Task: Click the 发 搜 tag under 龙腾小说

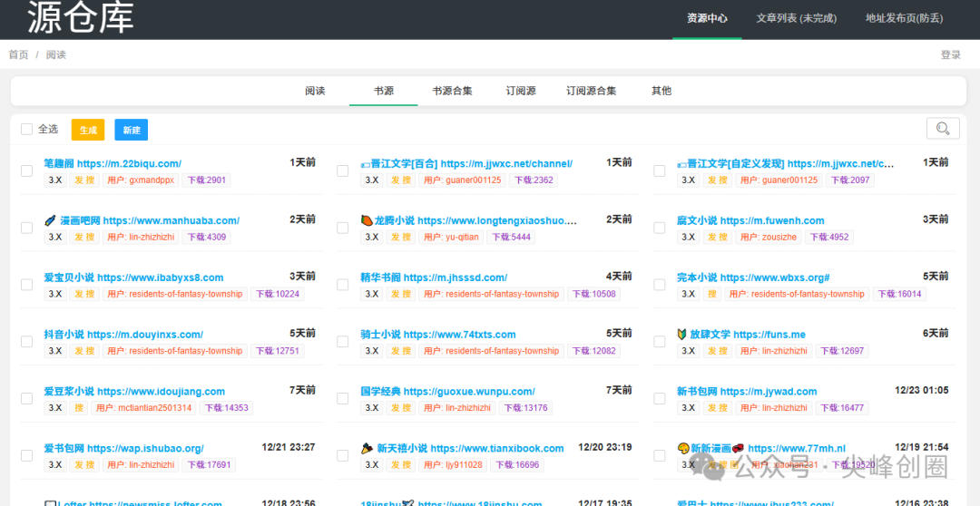Action: tap(401, 238)
